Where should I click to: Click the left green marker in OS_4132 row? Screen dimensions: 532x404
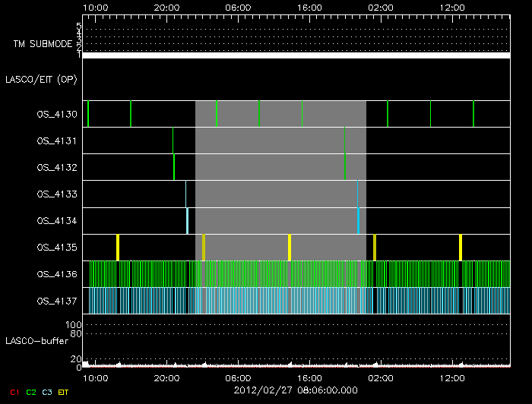[x=174, y=166]
